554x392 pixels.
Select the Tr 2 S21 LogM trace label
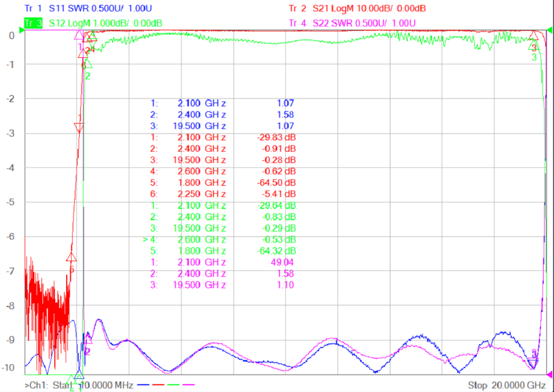(x=357, y=8)
